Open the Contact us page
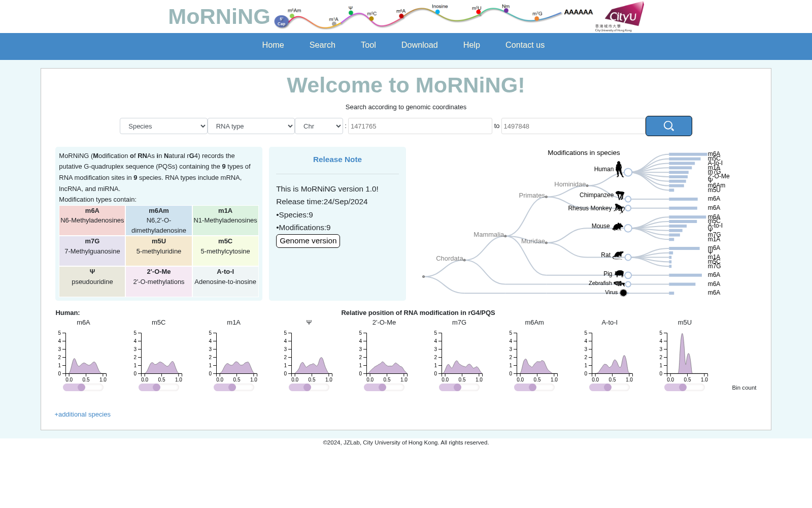The height and width of the screenshot is (508, 812). pos(525,45)
